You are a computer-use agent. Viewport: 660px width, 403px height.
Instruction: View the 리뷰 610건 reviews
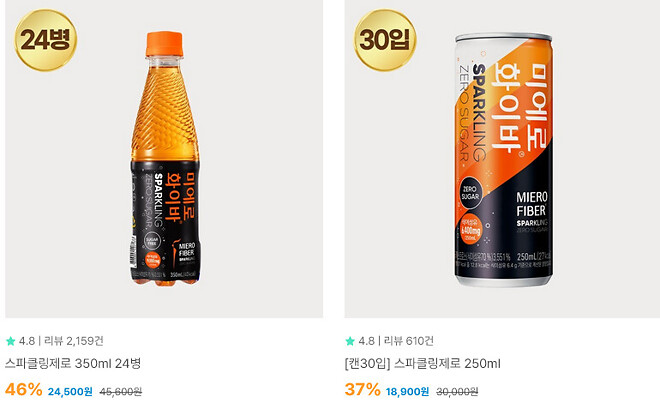pyautogui.click(x=408, y=341)
